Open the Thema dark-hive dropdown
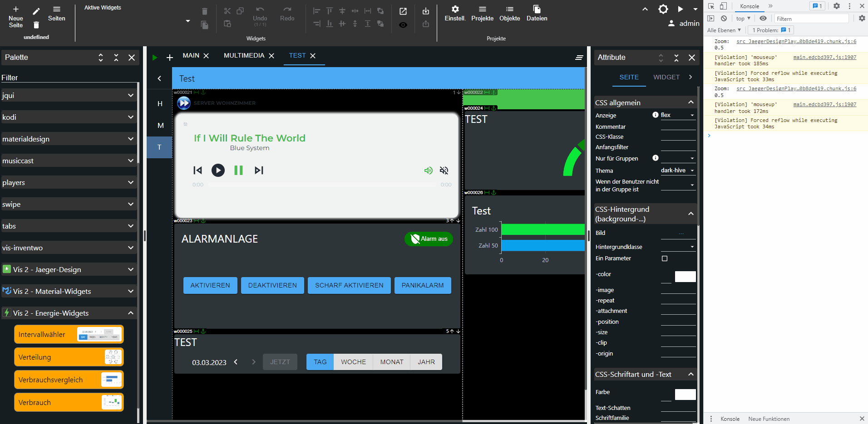 pyautogui.click(x=678, y=171)
